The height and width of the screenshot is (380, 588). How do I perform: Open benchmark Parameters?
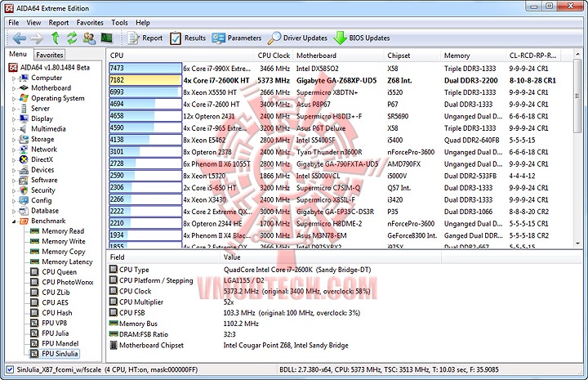pos(237,38)
